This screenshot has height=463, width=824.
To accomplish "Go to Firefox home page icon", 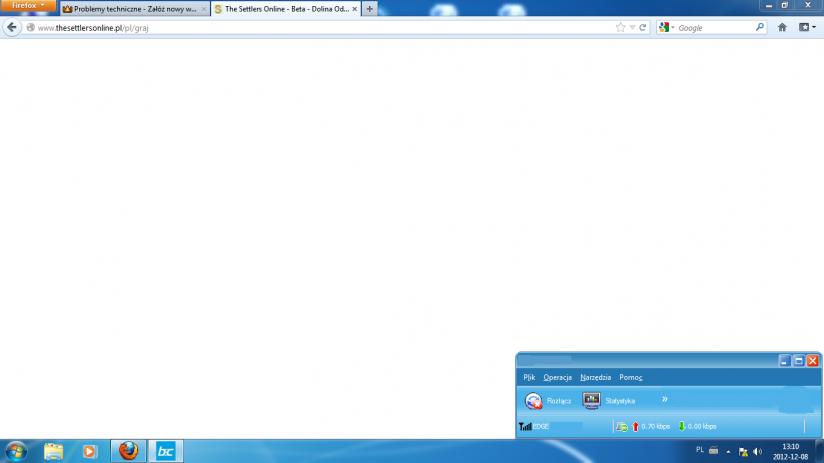I will click(782, 27).
